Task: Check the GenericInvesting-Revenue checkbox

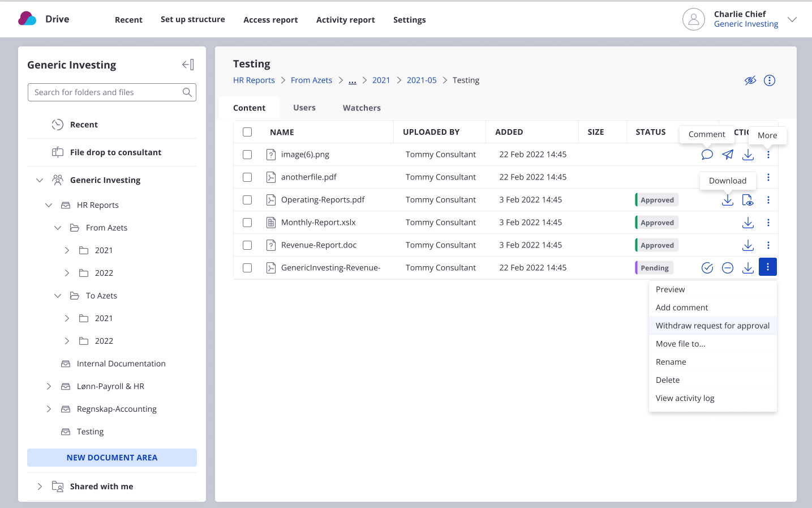Action: 247,268
